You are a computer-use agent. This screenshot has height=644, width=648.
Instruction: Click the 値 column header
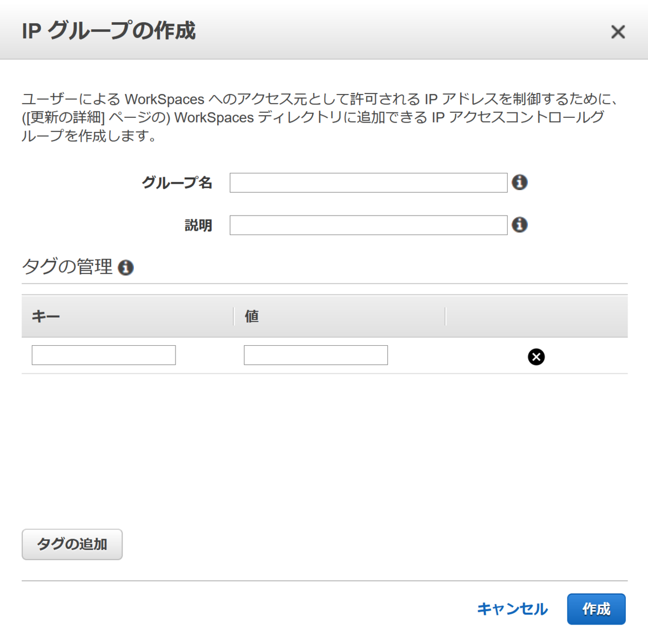[340, 316]
